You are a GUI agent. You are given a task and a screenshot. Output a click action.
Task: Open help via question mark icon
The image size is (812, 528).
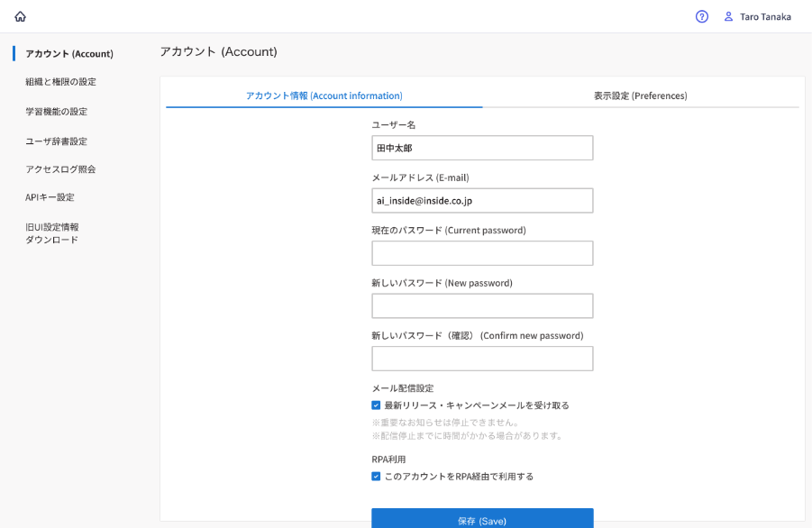pyautogui.click(x=702, y=16)
